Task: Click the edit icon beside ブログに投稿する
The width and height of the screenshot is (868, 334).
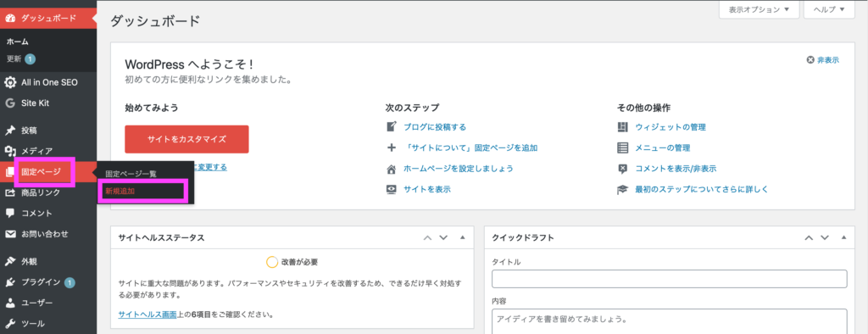Action: click(392, 127)
